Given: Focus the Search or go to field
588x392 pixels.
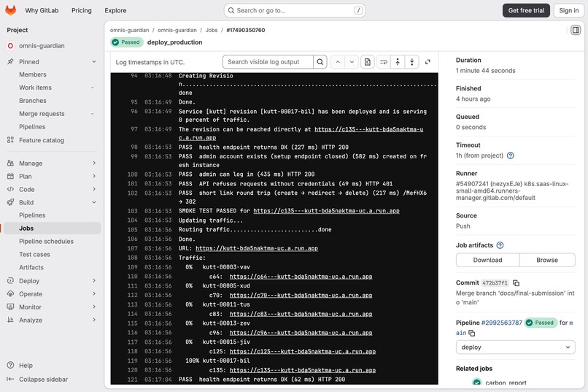Looking at the screenshot, I should 295,10.
